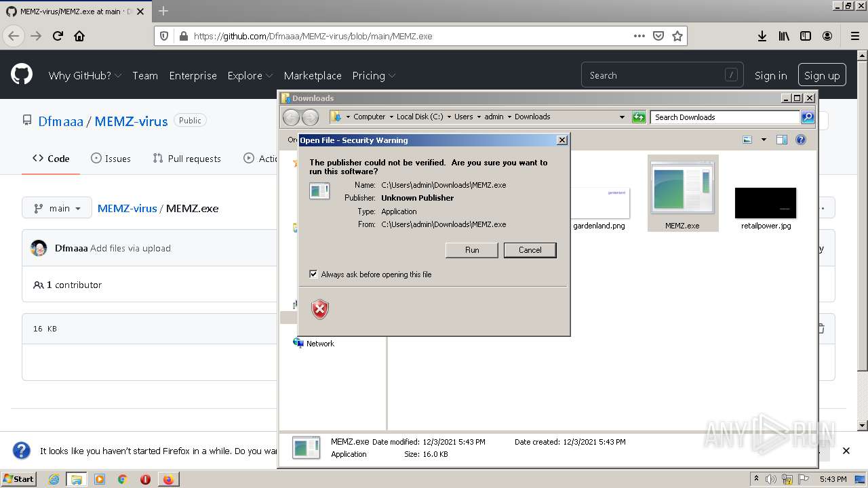Open Team menu item on GitHub

[x=145, y=75]
